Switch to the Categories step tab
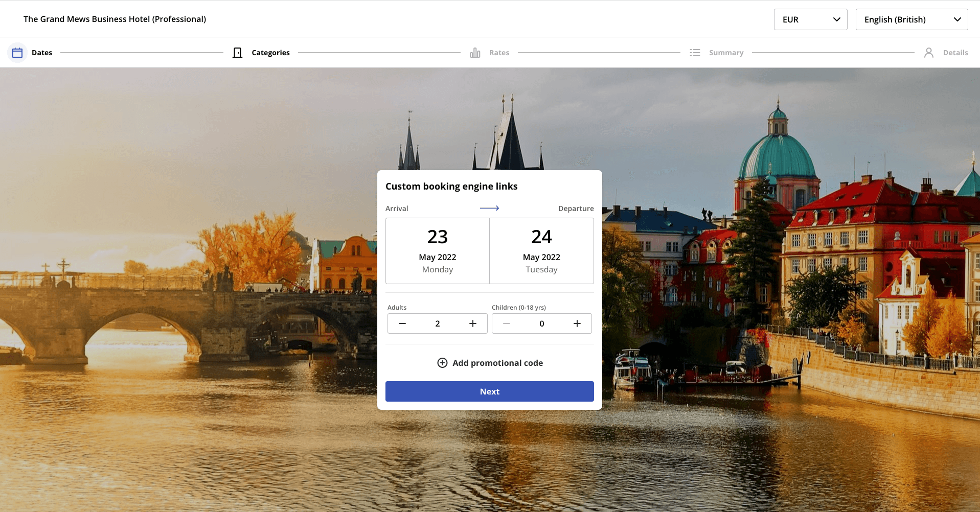Screen dimensions: 980x512 click(x=270, y=53)
